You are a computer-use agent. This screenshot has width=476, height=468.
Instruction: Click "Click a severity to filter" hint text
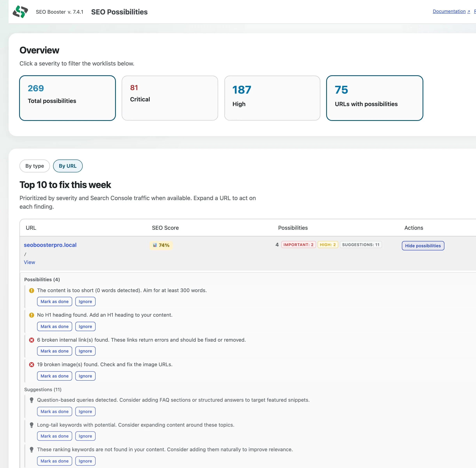point(77,63)
